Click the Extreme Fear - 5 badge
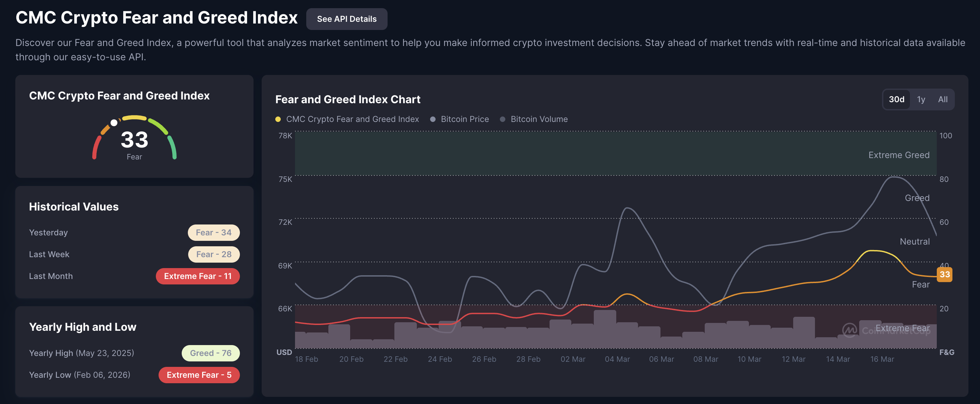The width and height of the screenshot is (980, 404). click(x=199, y=375)
